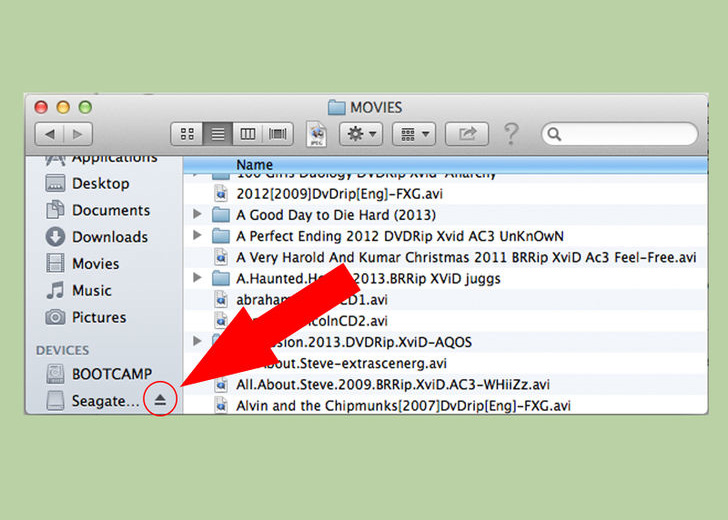Expand the A Good Day to Die Hard folder
The width and height of the screenshot is (728, 520).
[x=197, y=214]
